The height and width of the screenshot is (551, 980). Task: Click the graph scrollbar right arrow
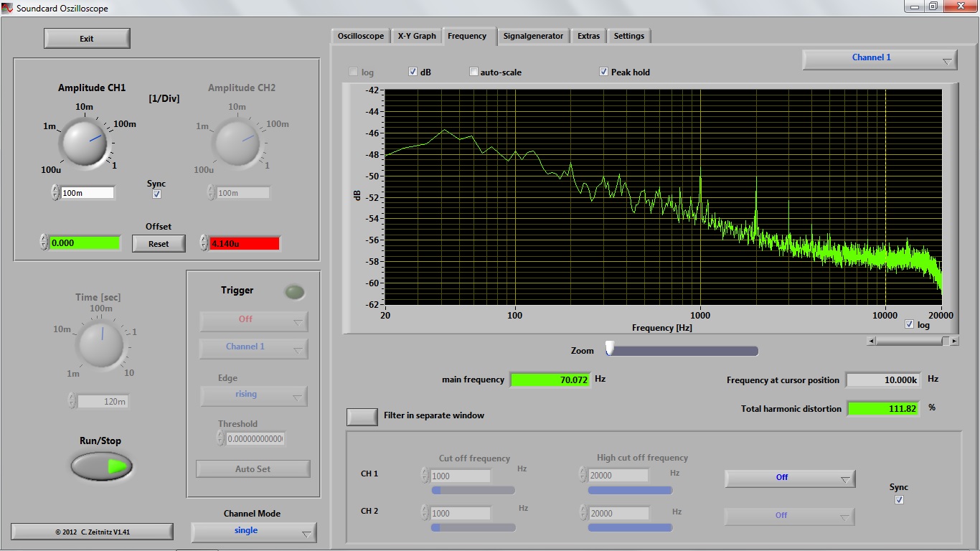954,342
